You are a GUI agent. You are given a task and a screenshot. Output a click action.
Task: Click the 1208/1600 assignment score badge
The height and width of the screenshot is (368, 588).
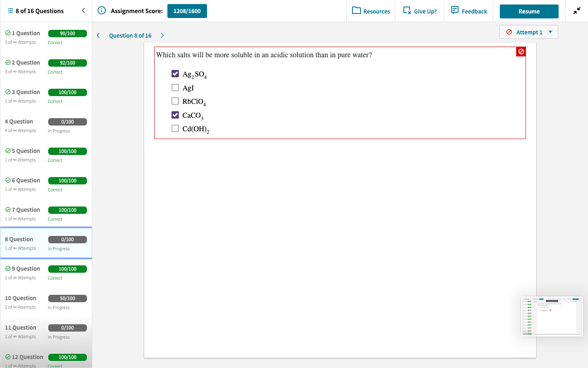click(187, 11)
